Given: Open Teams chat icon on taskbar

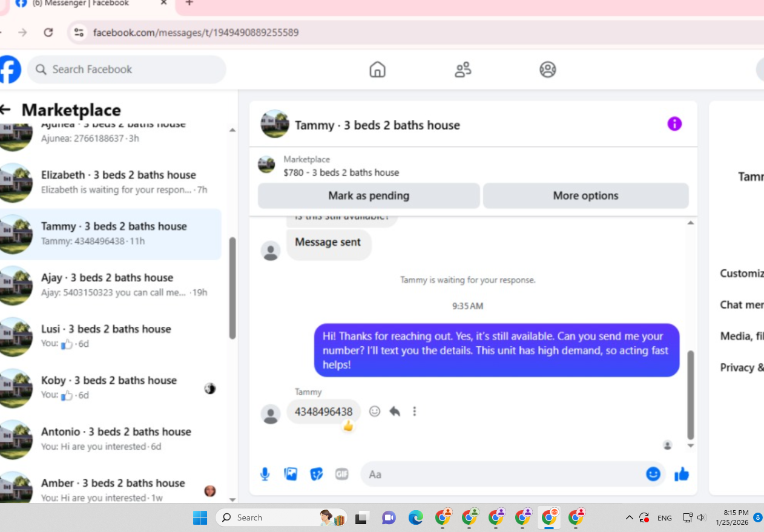Looking at the screenshot, I should pyautogui.click(x=389, y=517).
